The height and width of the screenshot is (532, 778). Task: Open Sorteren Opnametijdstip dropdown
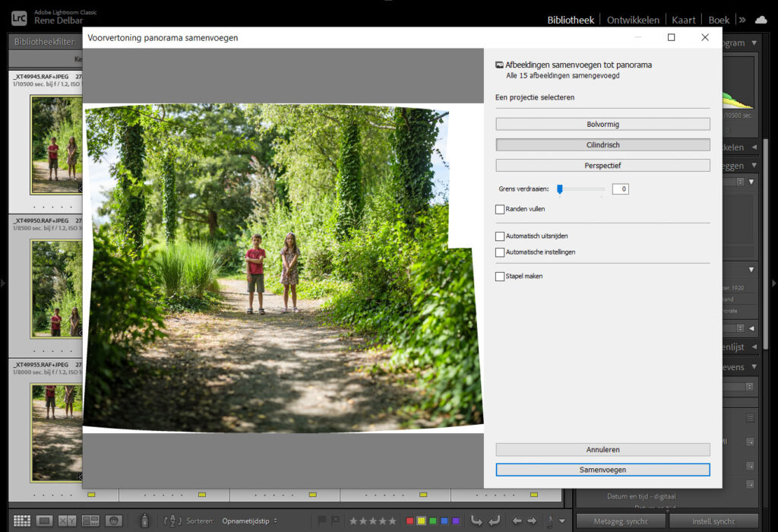tap(249, 521)
